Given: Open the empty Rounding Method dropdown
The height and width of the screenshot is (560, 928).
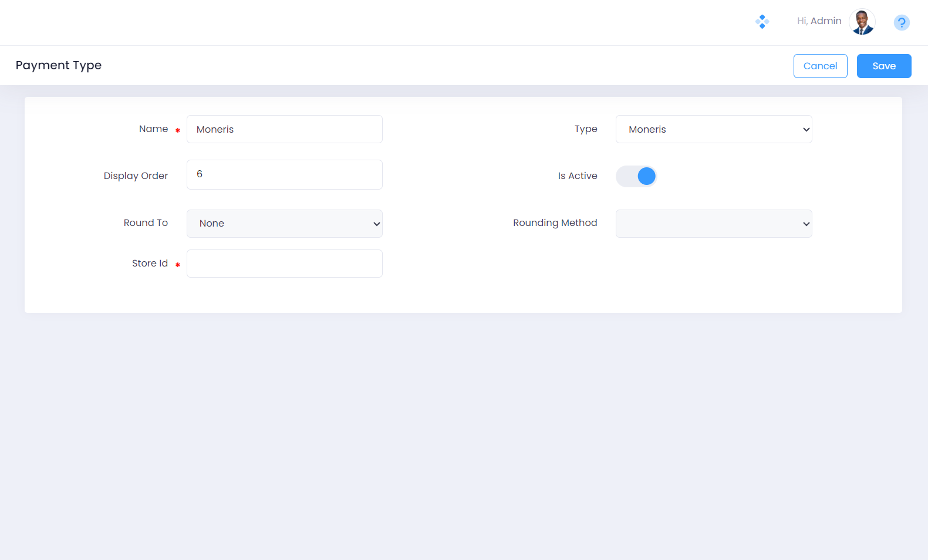Looking at the screenshot, I should [x=713, y=224].
